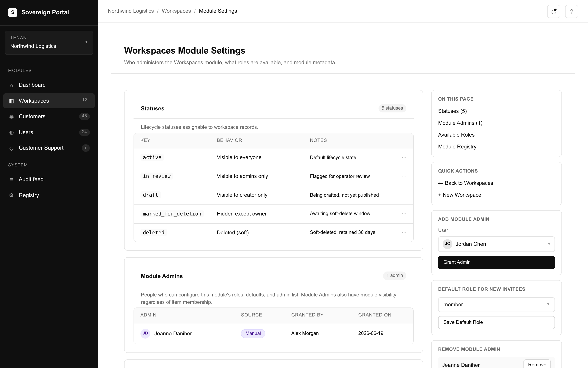Click Jeanne Daniher admin name in table
588x368 pixels.
173,333
